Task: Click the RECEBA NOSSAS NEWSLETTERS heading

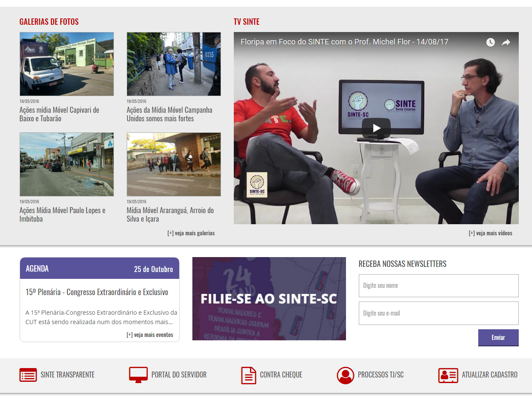Action: (x=403, y=264)
